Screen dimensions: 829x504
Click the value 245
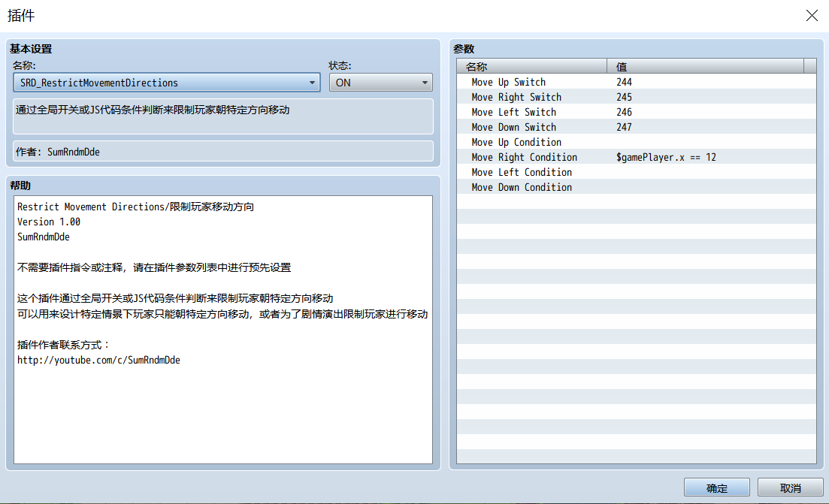[624, 97]
